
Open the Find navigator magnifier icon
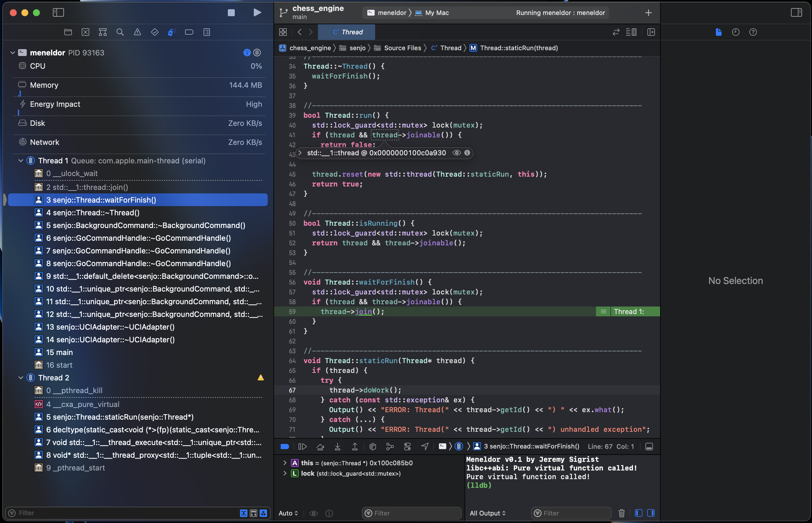[x=120, y=32]
